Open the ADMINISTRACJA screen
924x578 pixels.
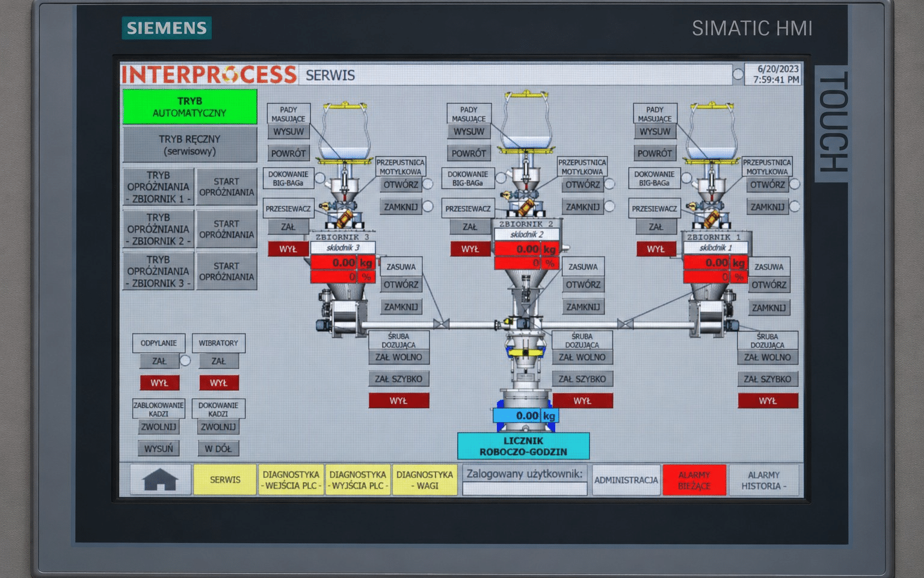coord(626,480)
